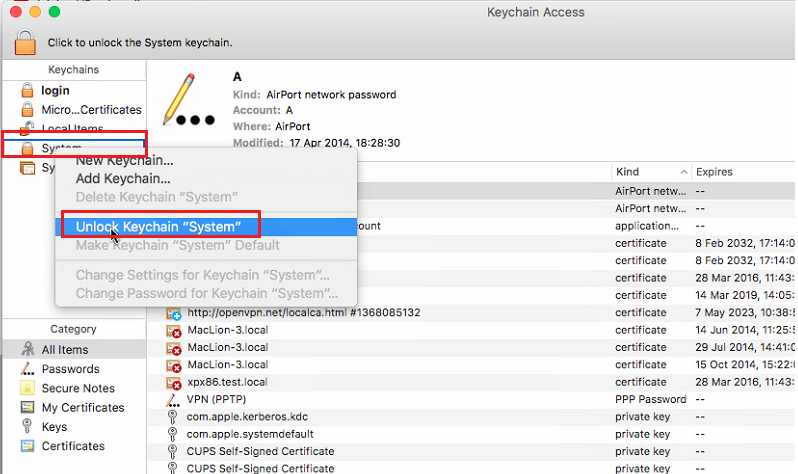Select the Micro...Certificates keychain
Viewport: 798px width, 474px height.
coord(92,110)
